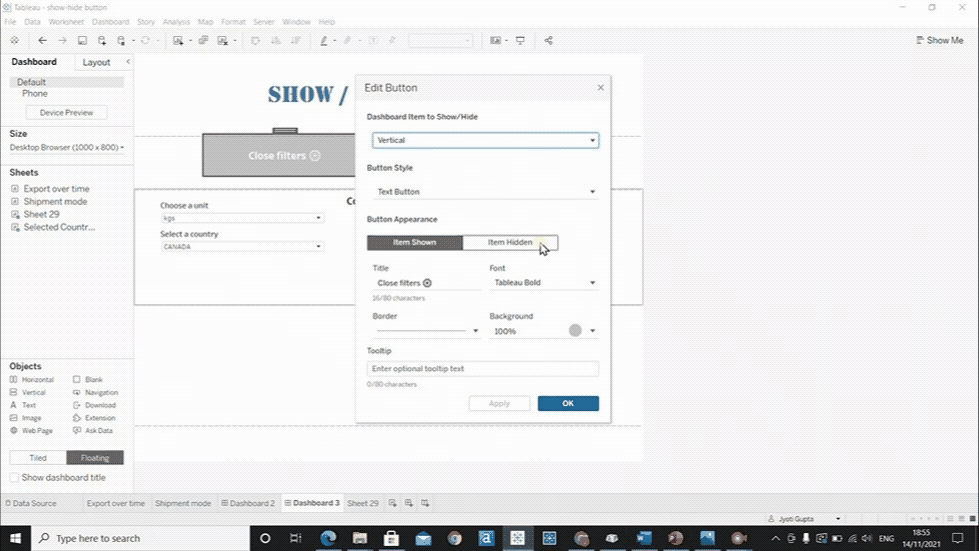The image size is (979, 551).
Task: Pick the Navigation object icon
Action: [77, 393]
